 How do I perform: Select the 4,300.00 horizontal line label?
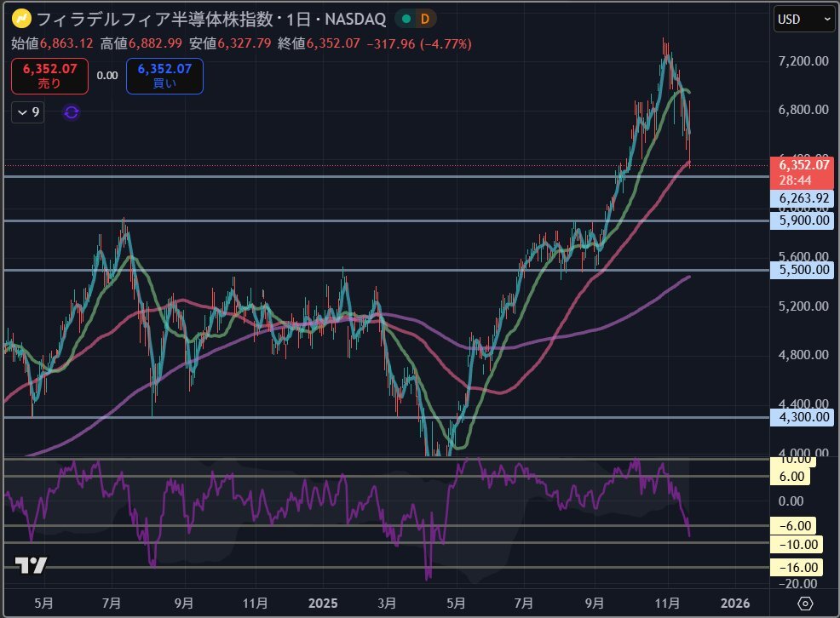803,417
